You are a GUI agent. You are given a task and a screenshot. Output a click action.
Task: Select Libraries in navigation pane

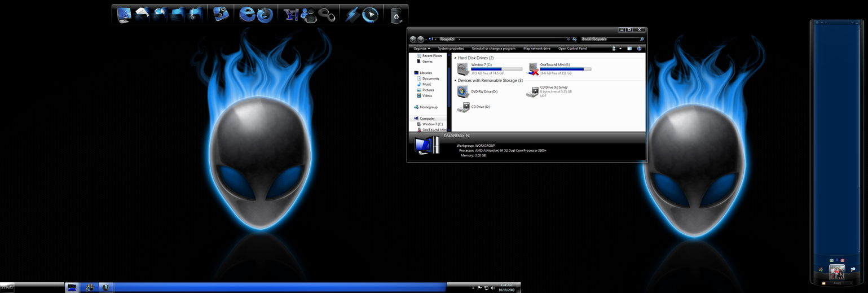coord(423,73)
